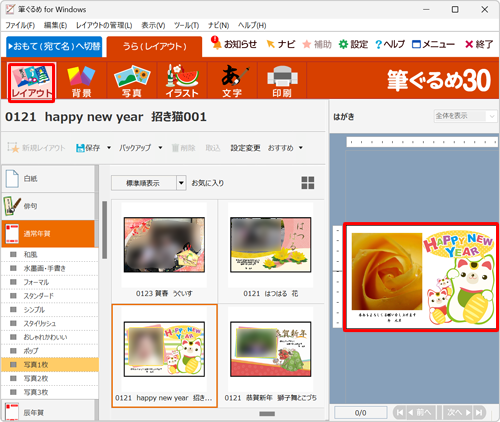Open the レイアウト tool
This screenshot has width=500, height=422.
[x=32, y=82]
